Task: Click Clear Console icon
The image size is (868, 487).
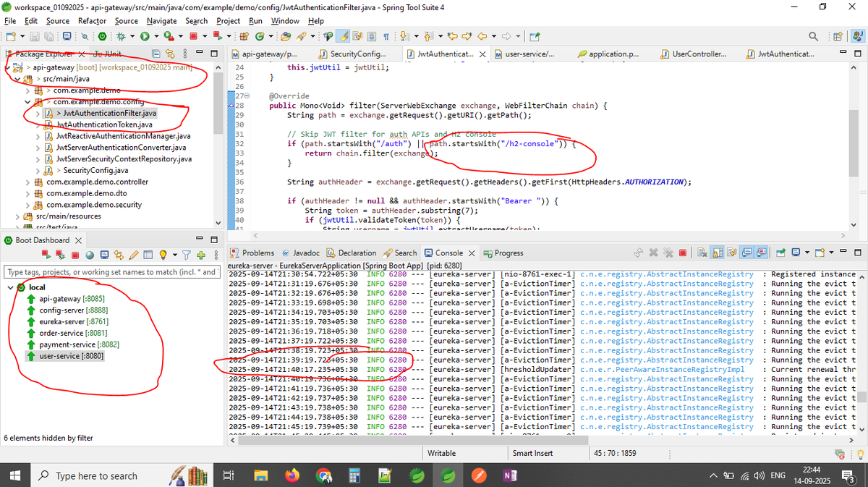Action: (702, 253)
